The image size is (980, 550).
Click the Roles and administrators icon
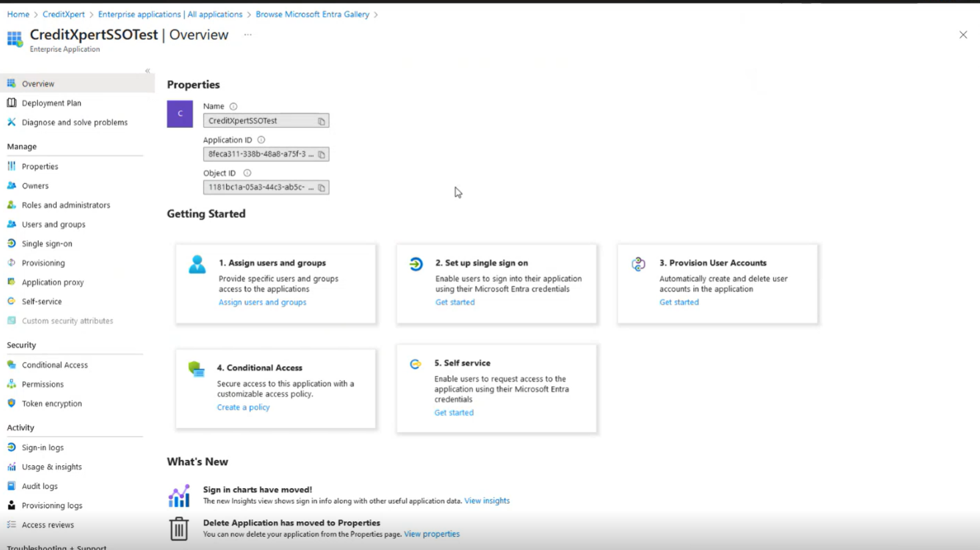(x=11, y=205)
